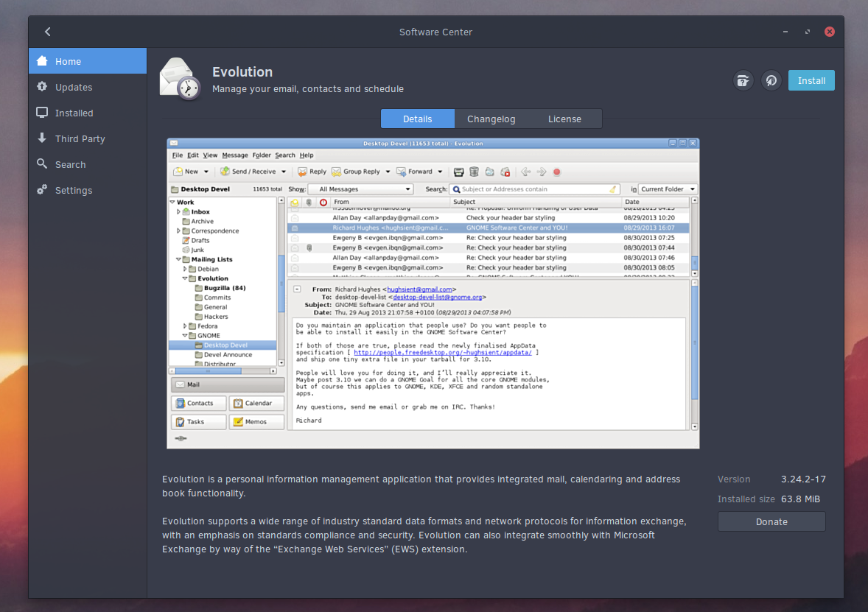Click the version value 3.24.2-17
The image size is (868, 612).
tap(803, 479)
